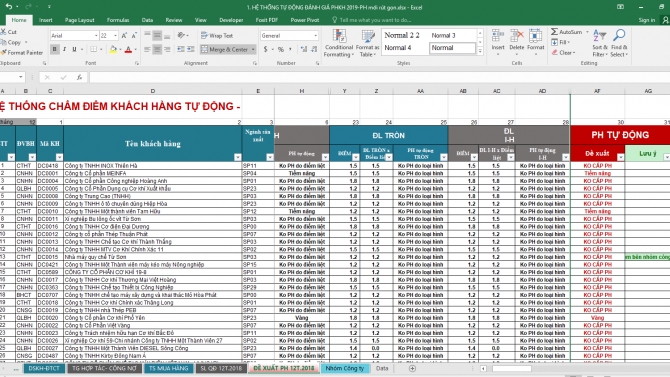Open the number format General dropdown

tap(315, 35)
